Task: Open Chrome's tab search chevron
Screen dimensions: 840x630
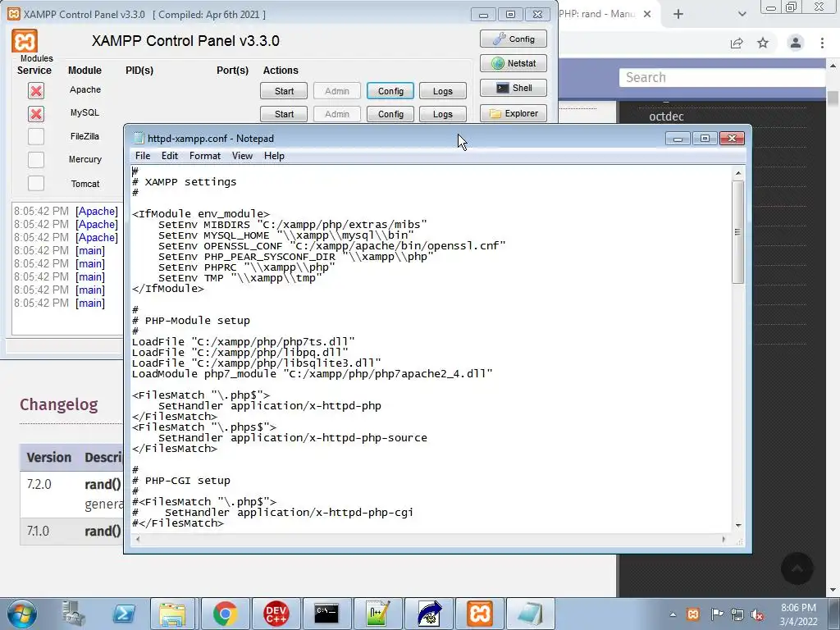Action: coord(742,15)
